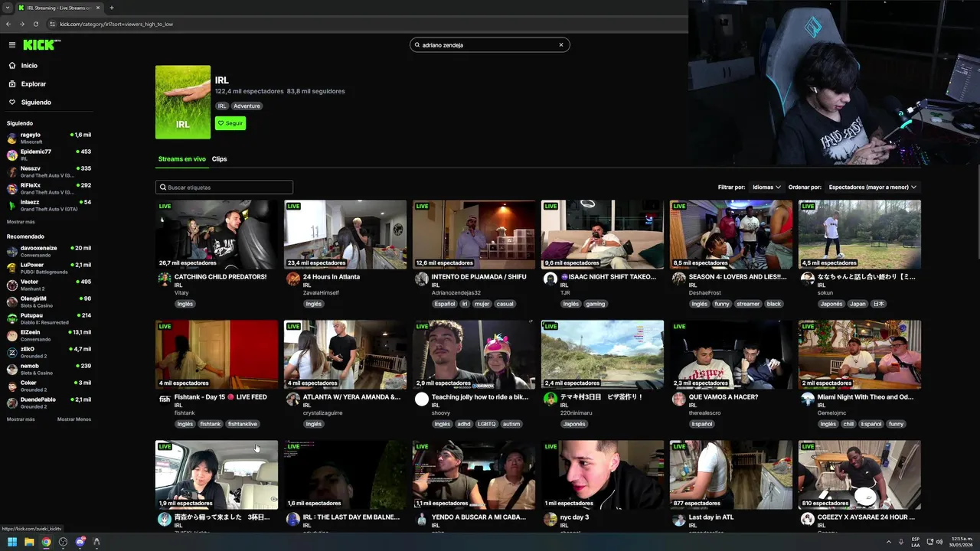Click ElZeein avatar in Recomendado
The height and width of the screenshot is (551, 980).
click(x=12, y=335)
